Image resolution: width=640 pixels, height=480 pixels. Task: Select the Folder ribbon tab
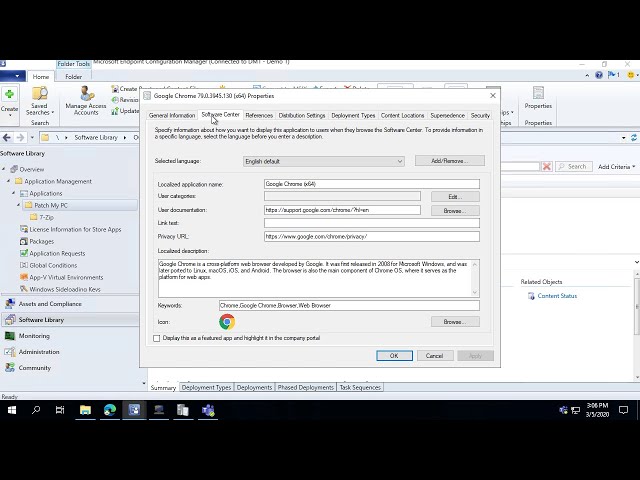click(73, 77)
